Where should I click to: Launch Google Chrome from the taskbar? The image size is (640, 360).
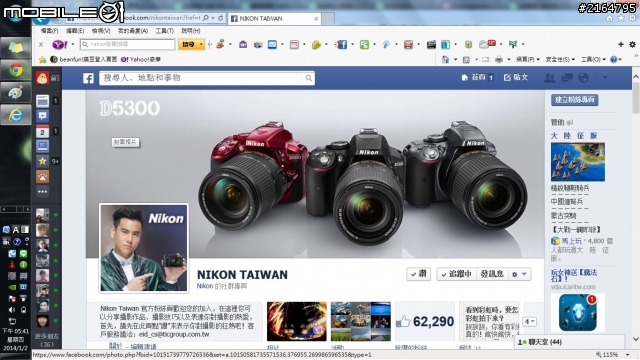pos(16,71)
